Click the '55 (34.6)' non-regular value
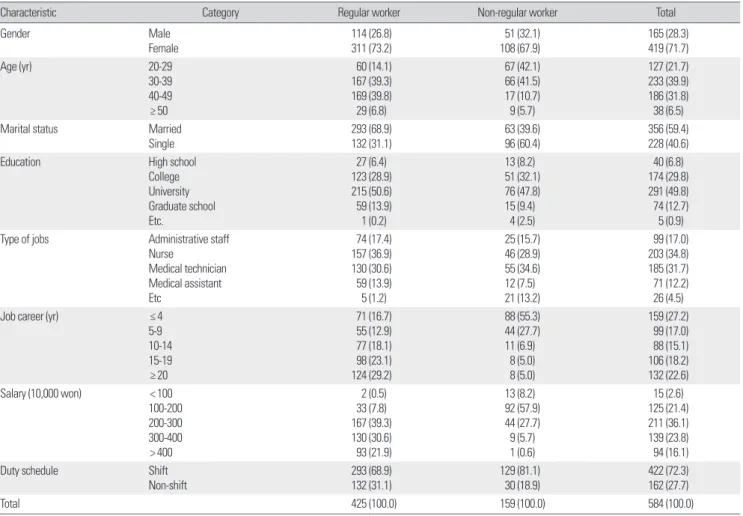This screenshot has height=516, width=743. (522, 268)
